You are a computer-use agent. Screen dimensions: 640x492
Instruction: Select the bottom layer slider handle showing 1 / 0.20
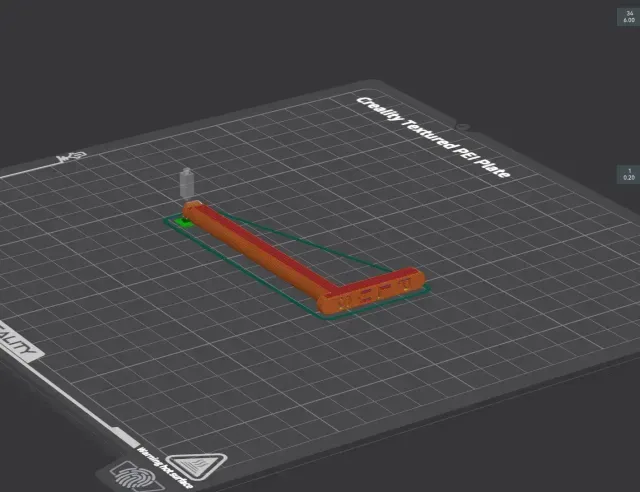pyautogui.click(x=629, y=174)
